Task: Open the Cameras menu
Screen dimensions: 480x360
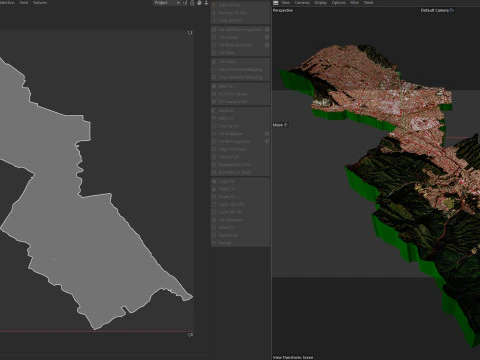Action: (x=302, y=3)
